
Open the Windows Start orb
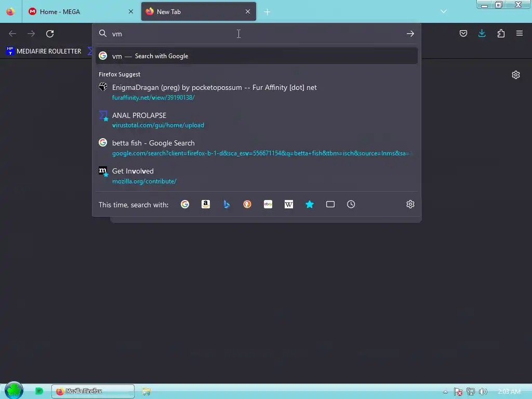[x=14, y=391]
